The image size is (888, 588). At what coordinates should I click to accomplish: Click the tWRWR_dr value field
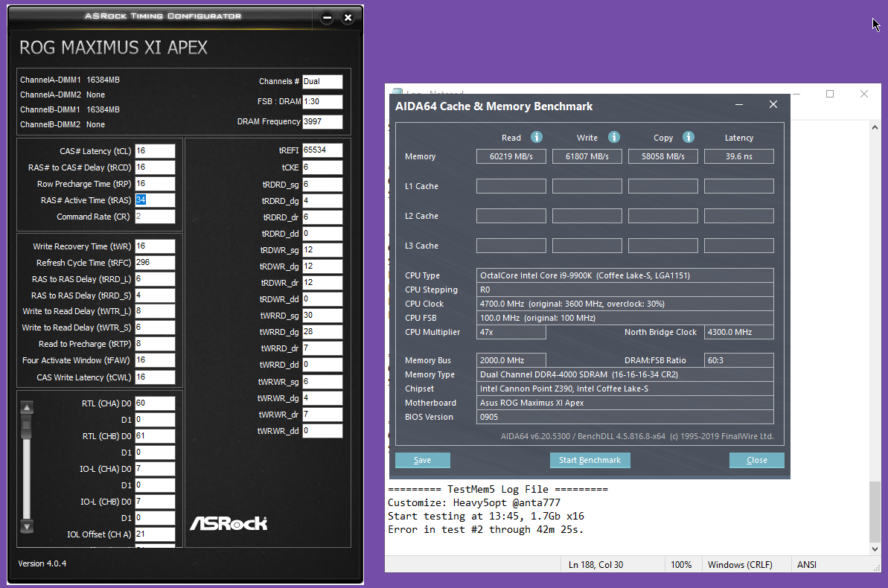pos(322,415)
